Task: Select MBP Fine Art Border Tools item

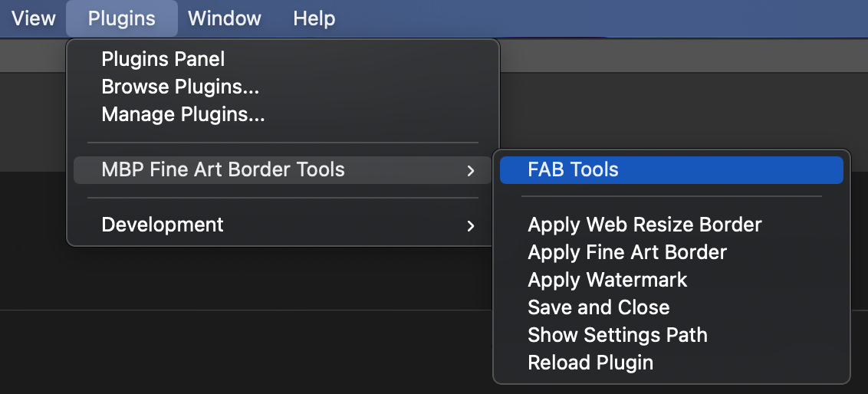Action: click(x=223, y=169)
